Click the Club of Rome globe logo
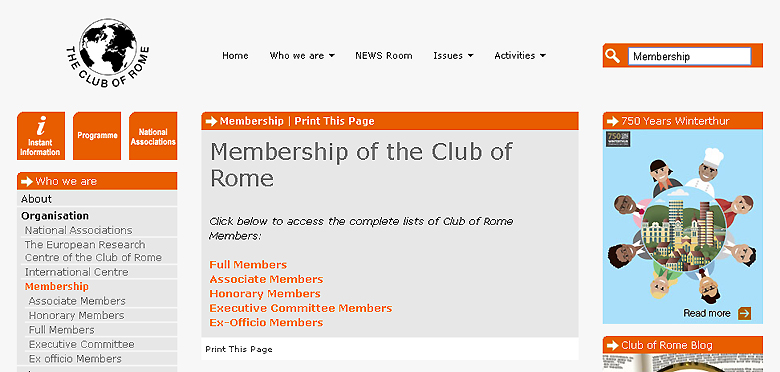Viewport: 780px width, 372px height. 107,53
